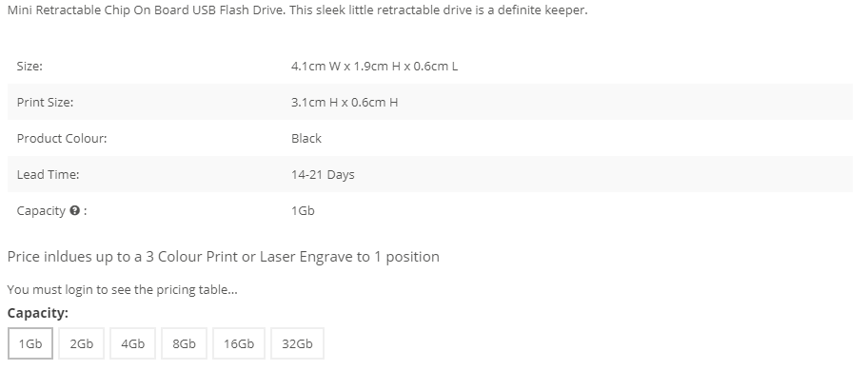Select the 1Gb capacity option
Viewport: 868px width, 390px height.
click(x=30, y=343)
